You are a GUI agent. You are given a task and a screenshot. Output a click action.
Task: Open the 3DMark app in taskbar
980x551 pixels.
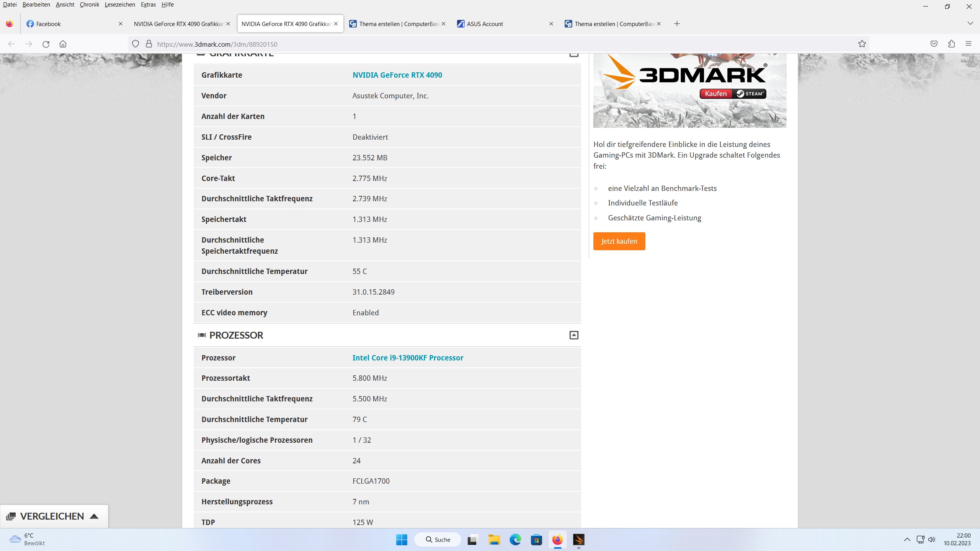[578, 540]
